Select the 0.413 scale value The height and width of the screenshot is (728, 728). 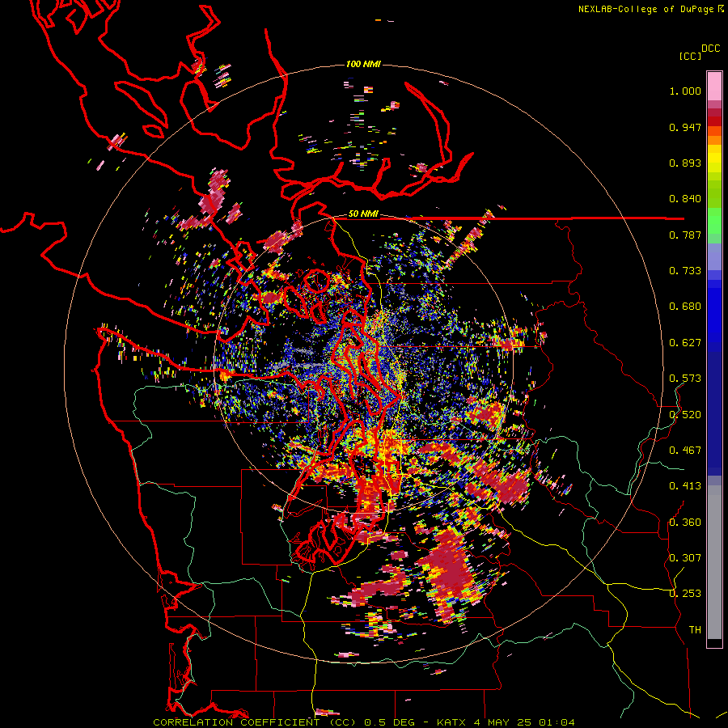click(685, 486)
